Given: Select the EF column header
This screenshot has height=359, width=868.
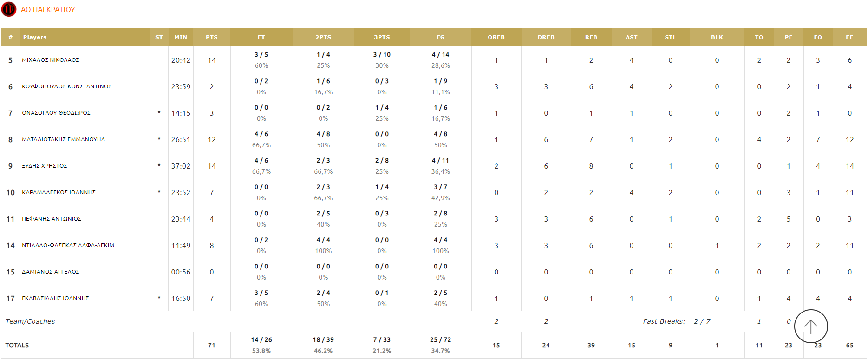Looking at the screenshot, I should point(849,37).
